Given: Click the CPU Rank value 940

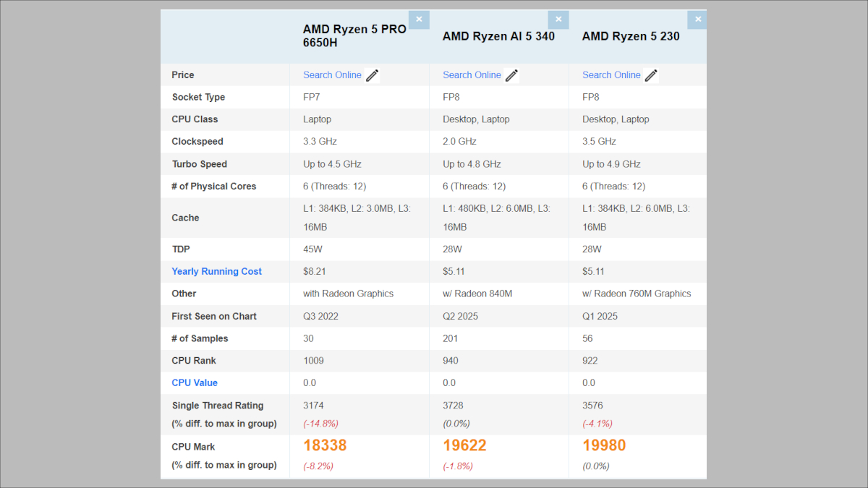Looking at the screenshot, I should point(450,360).
